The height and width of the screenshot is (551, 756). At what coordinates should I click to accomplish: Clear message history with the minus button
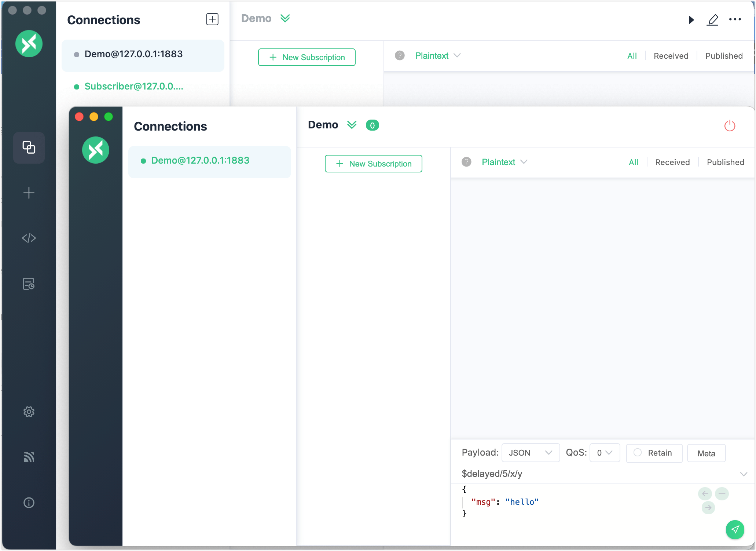[722, 494]
